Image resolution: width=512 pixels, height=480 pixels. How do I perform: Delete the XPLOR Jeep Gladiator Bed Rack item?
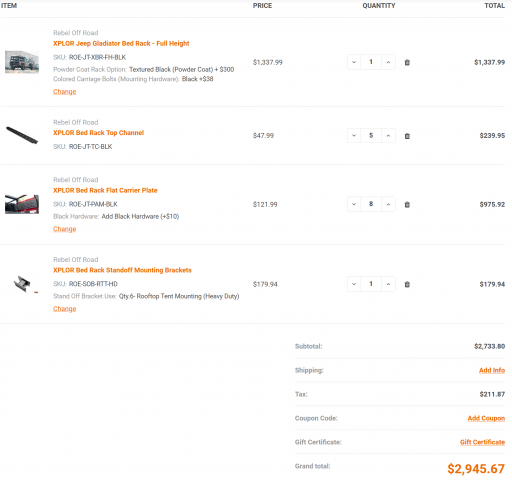click(x=407, y=62)
